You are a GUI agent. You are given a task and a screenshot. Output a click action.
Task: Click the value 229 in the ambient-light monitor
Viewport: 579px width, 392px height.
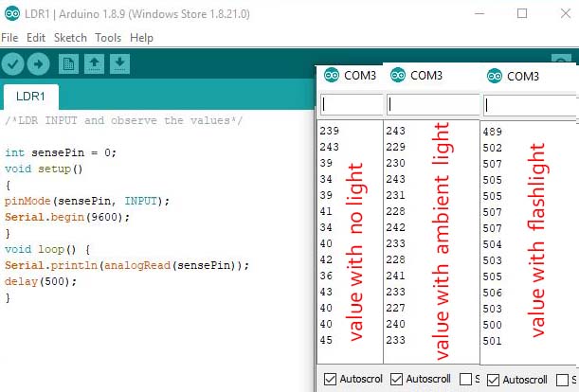[396, 147]
